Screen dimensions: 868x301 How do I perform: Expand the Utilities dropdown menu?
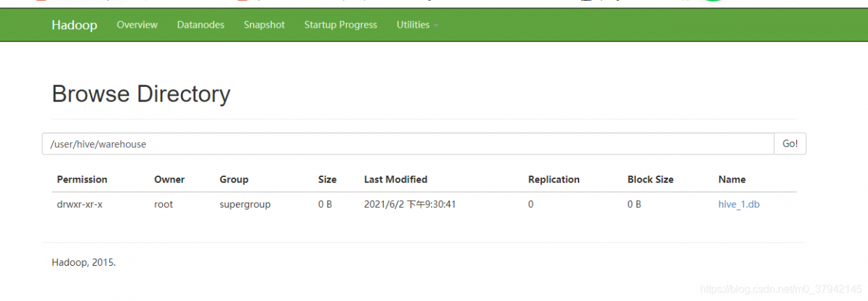pyautogui.click(x=417, y=25)
